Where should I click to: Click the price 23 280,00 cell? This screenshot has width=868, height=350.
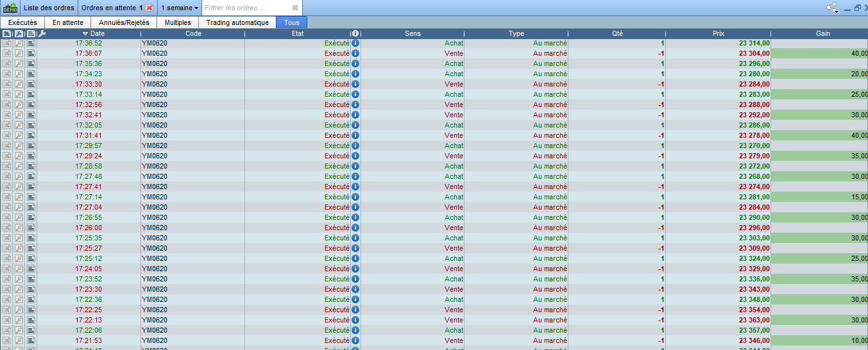pos(754,74)
